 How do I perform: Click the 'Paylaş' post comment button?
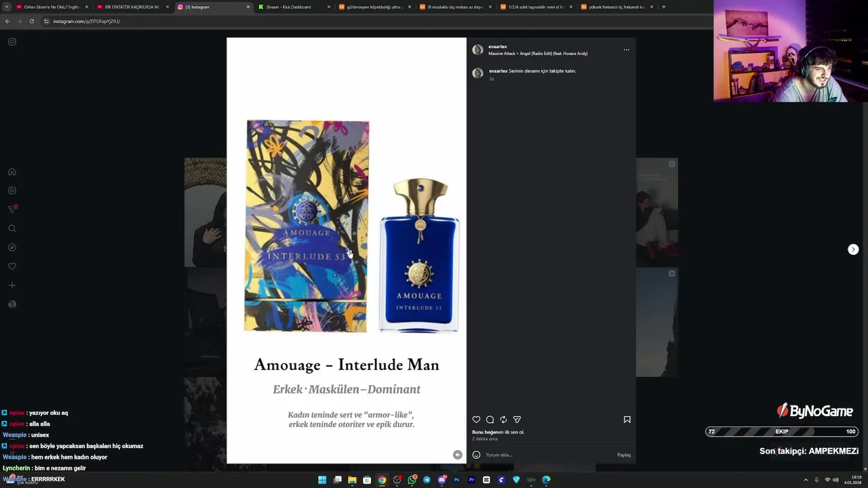coord(624,455)
